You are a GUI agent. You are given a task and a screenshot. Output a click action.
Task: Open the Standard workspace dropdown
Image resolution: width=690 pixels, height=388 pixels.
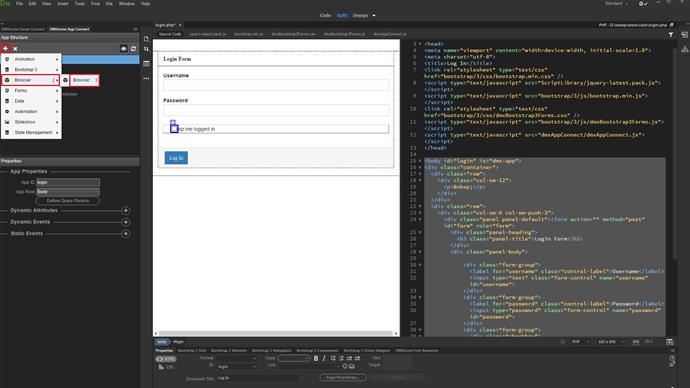point(616,4)
